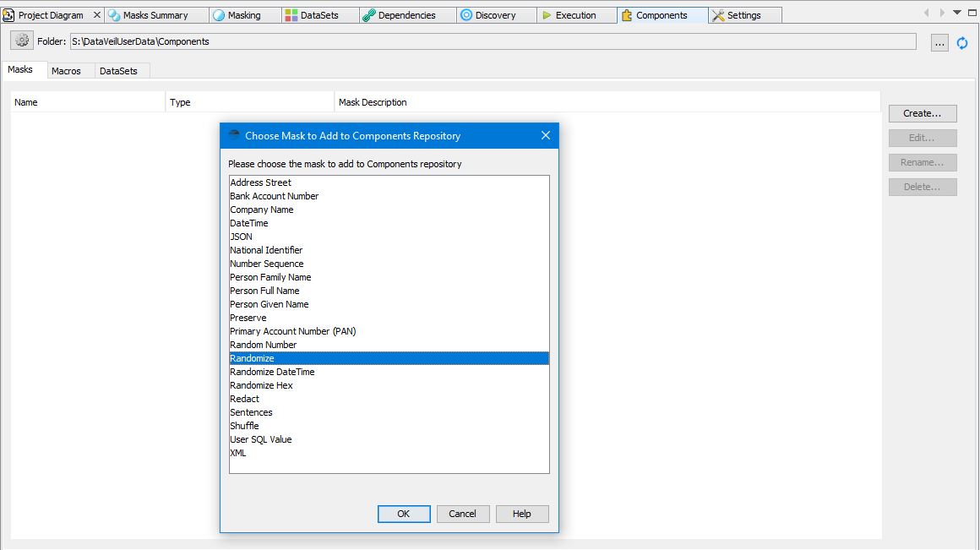Sort by the Type column header

pos(250,102)
